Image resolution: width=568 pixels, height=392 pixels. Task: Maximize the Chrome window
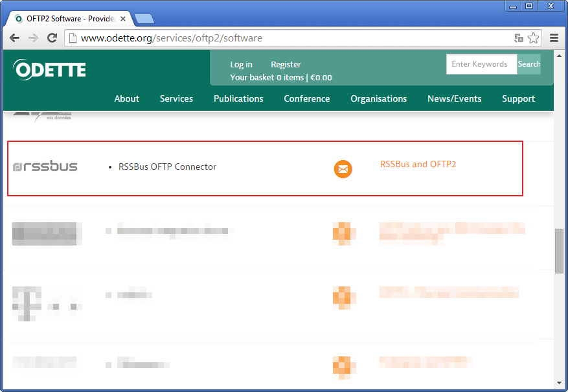point(529,6)
